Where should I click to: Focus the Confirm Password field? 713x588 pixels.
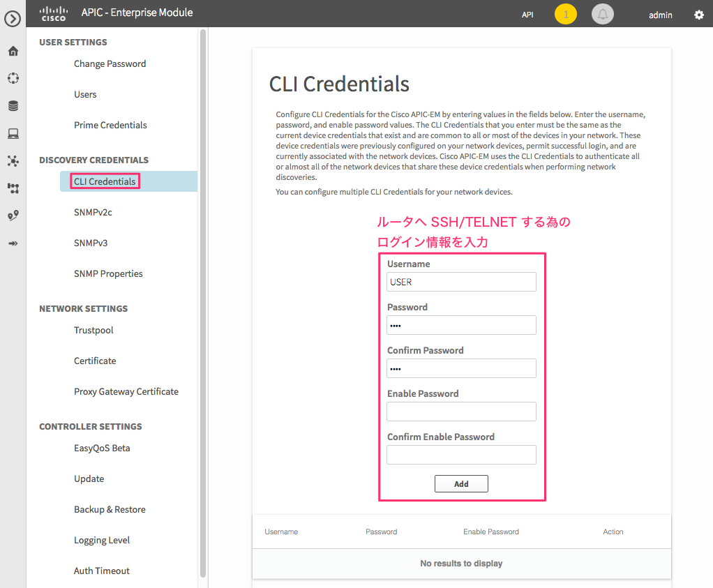[461, 368]
